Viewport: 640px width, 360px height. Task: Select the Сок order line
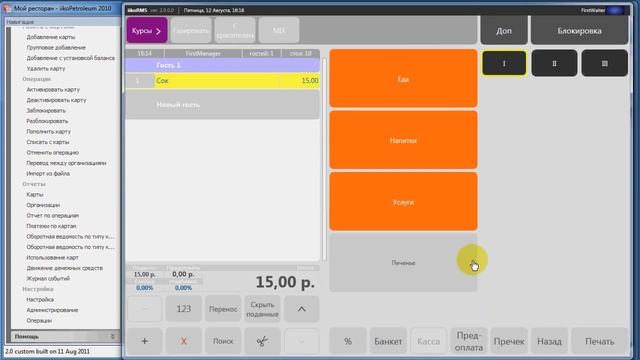click(222, 81)
